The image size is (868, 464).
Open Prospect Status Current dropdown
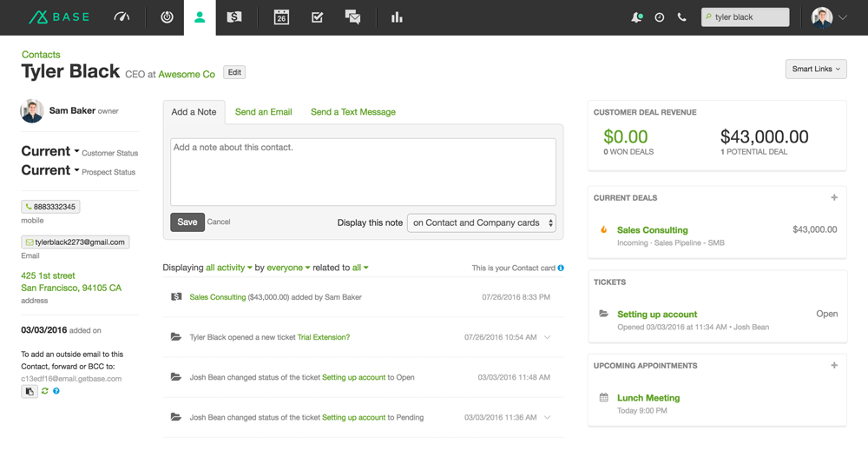pos(50,170)
